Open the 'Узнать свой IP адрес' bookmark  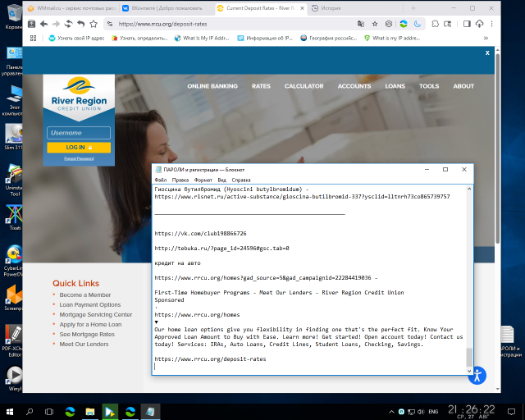[x=76, y=39]
